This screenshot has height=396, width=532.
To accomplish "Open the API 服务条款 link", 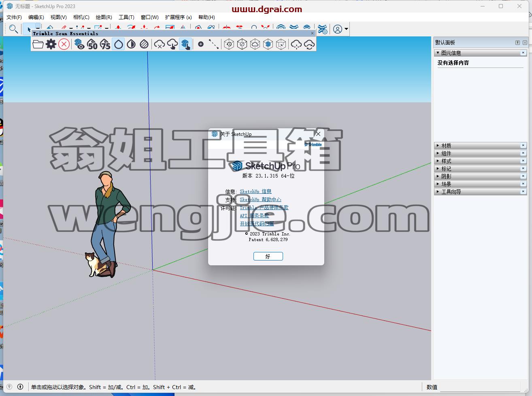I will [254, 216].
